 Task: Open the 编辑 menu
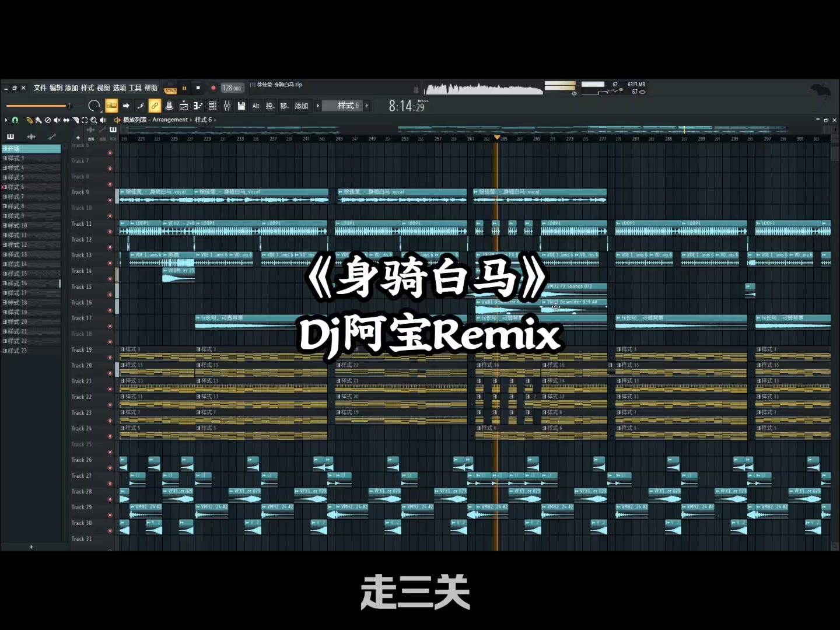point(56,88)
